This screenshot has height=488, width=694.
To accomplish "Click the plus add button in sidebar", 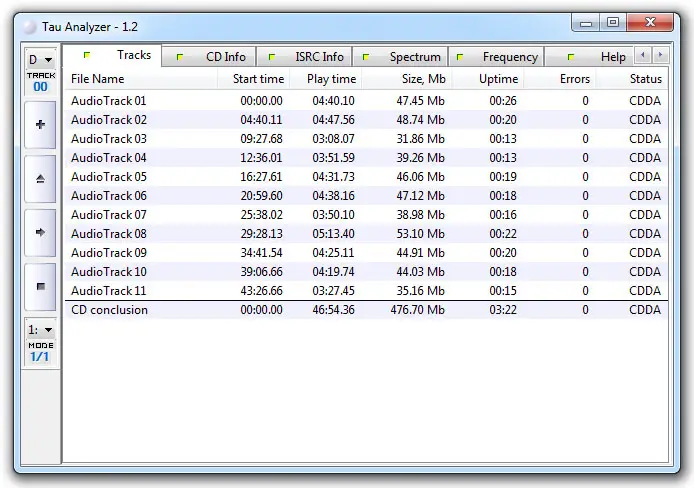I will [40, 124].
